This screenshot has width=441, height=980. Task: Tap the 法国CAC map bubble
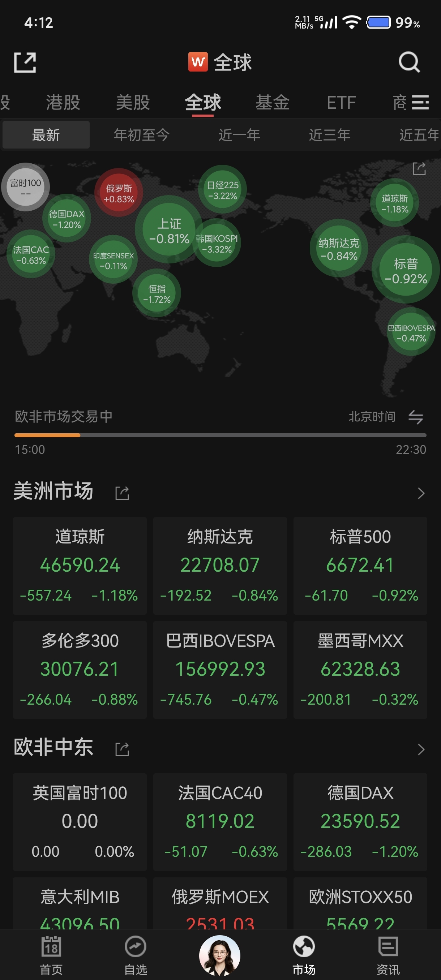(x=31, y=254)
